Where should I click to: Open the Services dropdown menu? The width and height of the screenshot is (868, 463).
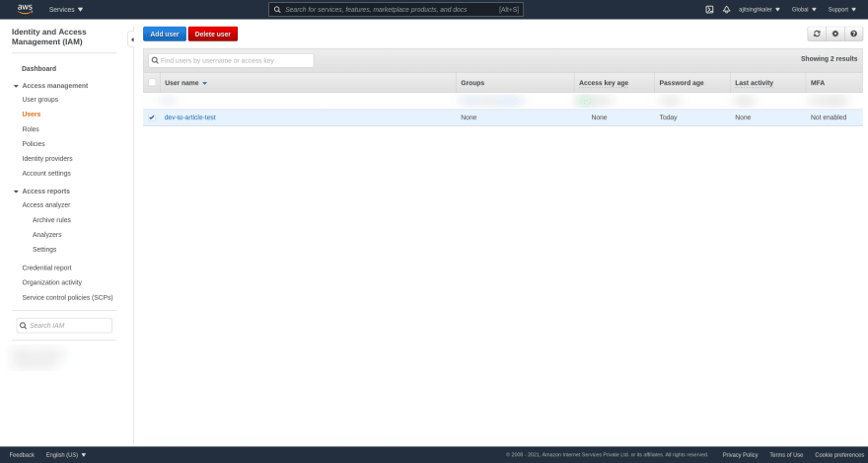point(66,10)
